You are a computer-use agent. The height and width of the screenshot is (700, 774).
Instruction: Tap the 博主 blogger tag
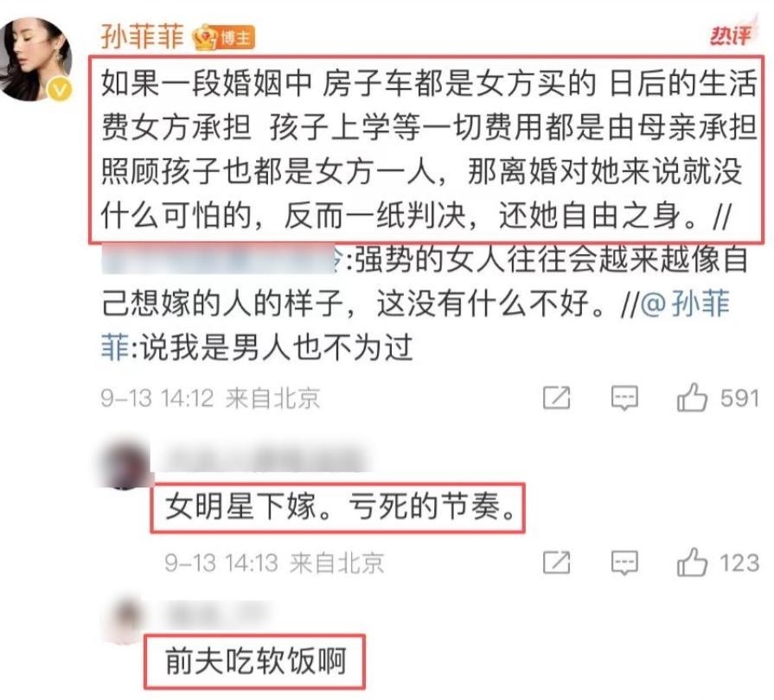236,38
